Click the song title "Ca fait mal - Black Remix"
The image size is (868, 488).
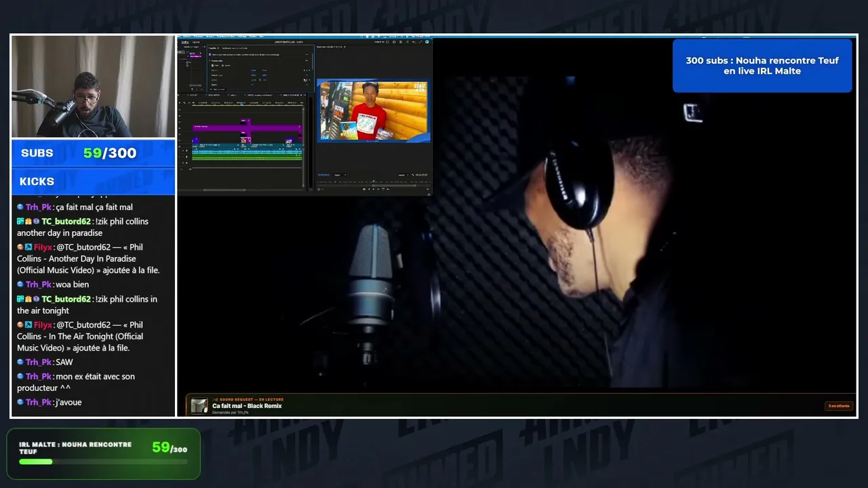pos(247,406)
